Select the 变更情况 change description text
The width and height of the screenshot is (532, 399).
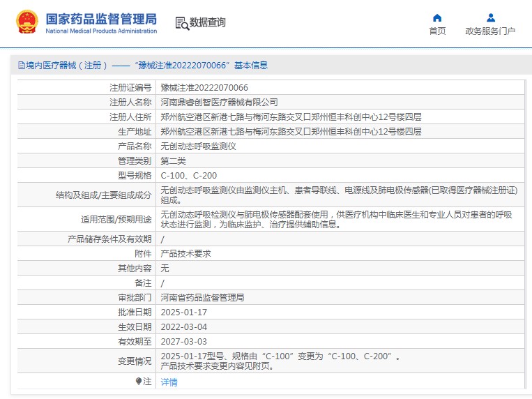(280, 361)
